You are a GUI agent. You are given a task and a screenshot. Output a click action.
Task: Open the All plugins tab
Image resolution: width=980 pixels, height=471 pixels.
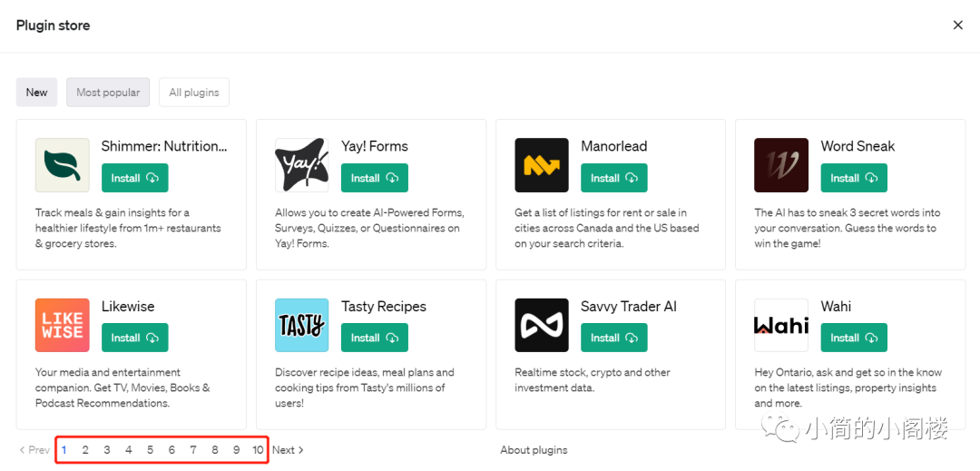pos(194,93)
